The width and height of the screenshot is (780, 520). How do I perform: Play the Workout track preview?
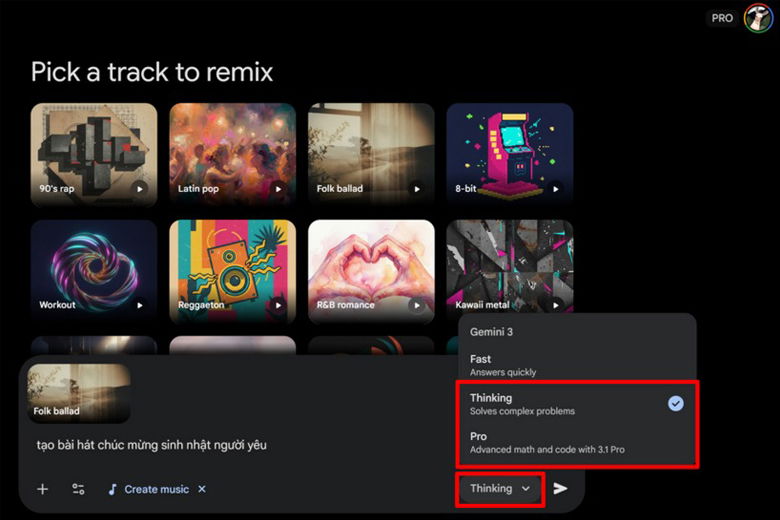tap(139, 305)
